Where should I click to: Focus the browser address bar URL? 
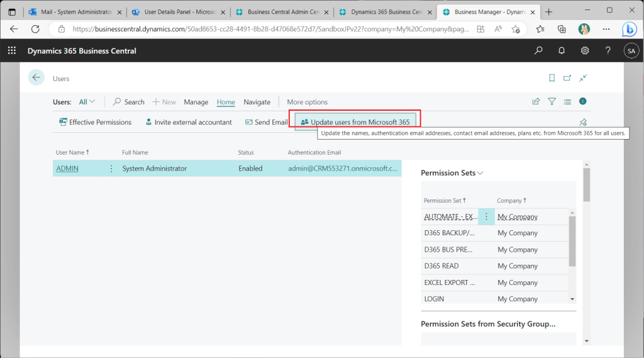coord(271,29)
